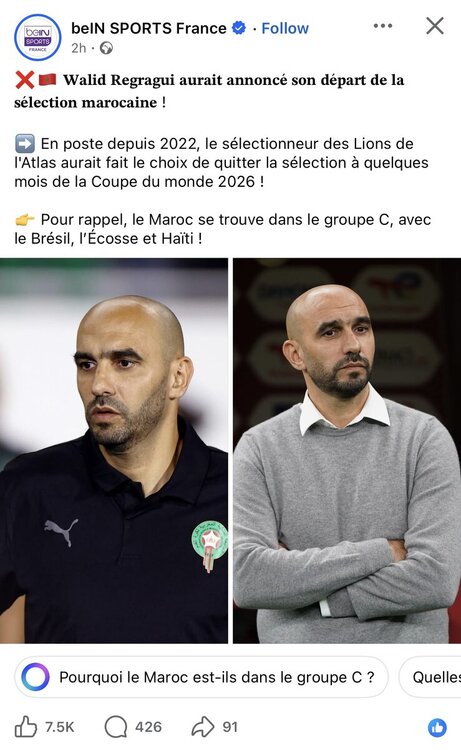The height and width of the screenshot is (750, 461).
Task: View the blue like reaction badge
Action: (x=437, y=728)
